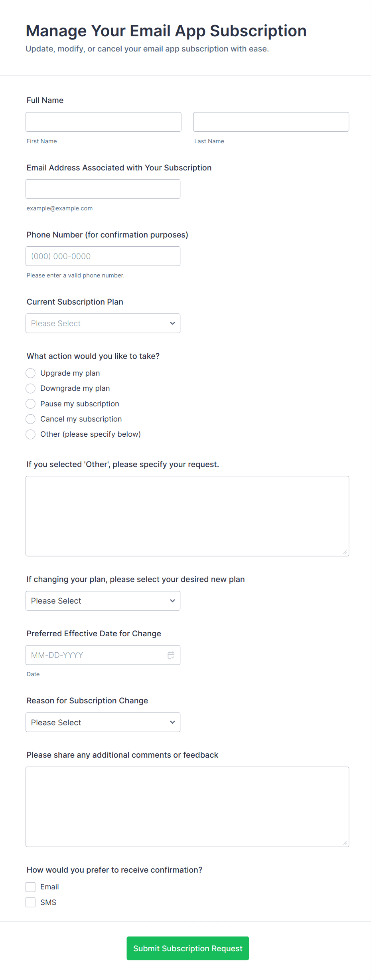Select the Upgrade my plan option
The width and height of the screenshot is (371, 980).
pos(31,373)
